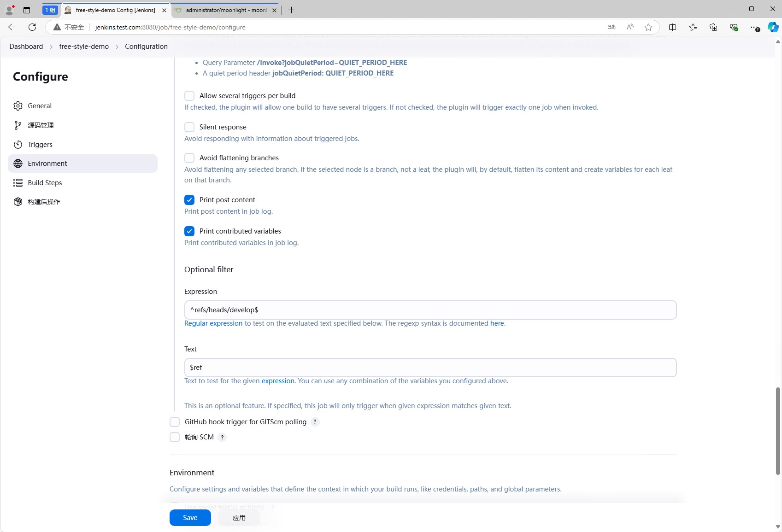Enable Allow several triggers per build
This screenshot has height=532, width=782.
coord(189,96)
